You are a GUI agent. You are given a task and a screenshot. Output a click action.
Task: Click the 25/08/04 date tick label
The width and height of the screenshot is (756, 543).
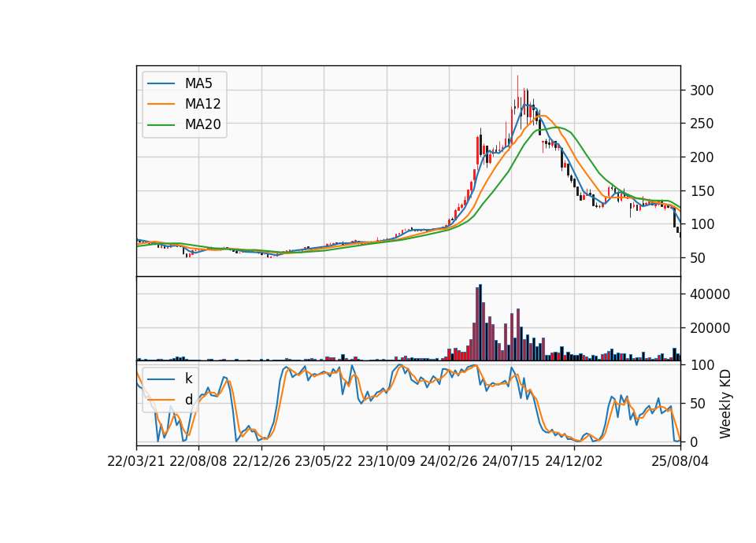680,461
